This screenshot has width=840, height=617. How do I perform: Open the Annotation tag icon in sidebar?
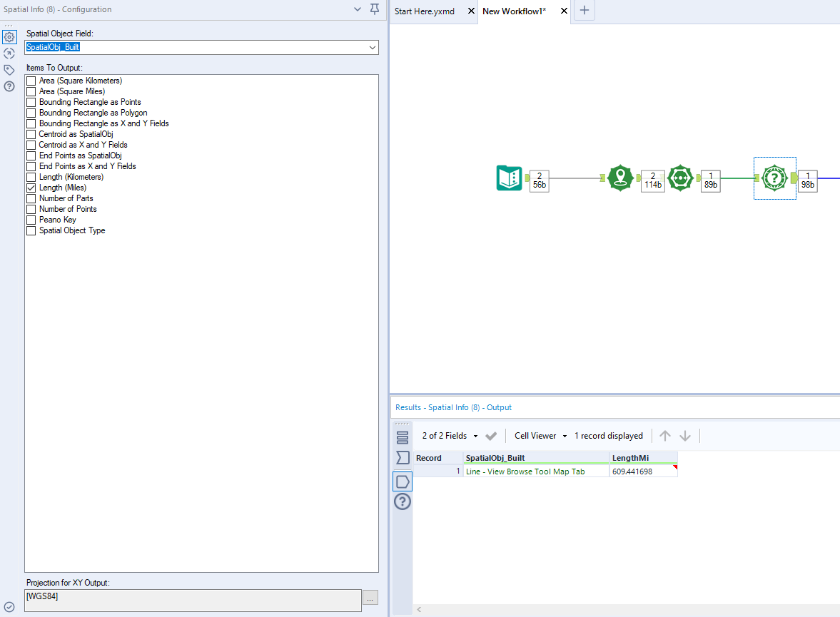tap(9, 70)
